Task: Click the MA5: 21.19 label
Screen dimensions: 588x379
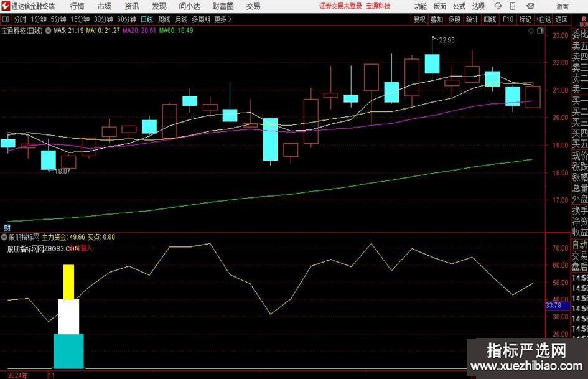Action: tap(68, 30)
